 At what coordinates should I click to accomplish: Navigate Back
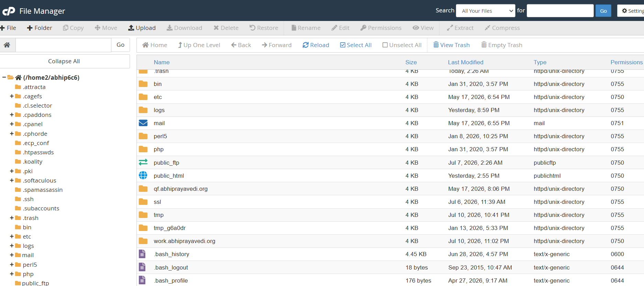241,45
